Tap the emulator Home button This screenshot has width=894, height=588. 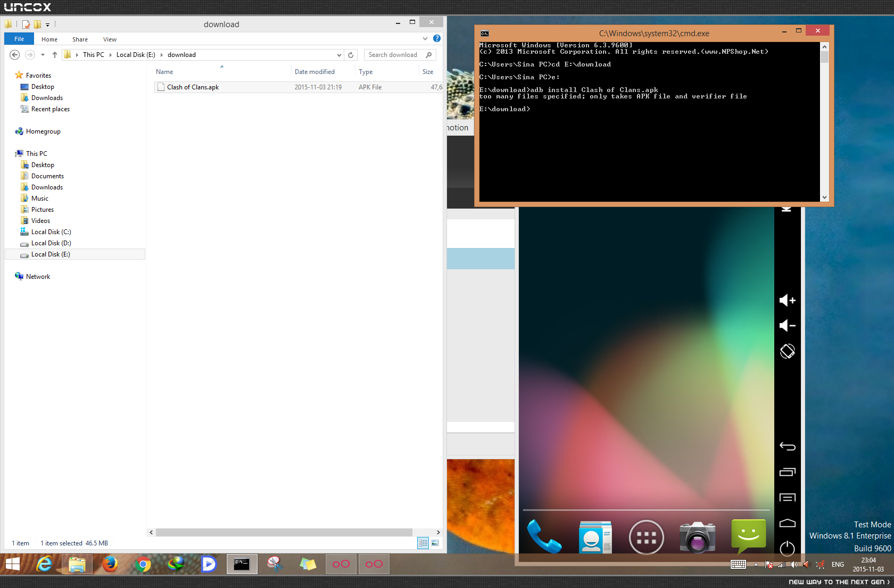pyautogui.click(x=788, y=524)
